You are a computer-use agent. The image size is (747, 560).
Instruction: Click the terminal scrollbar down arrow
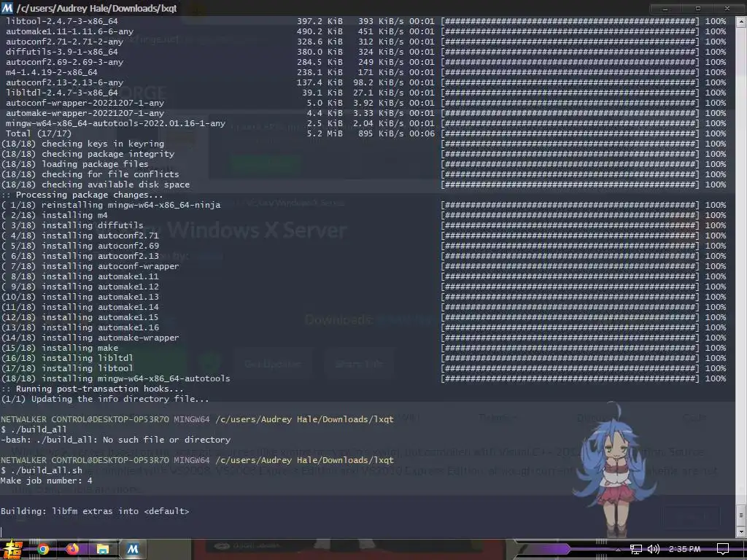pyautogui.click(x=741, y=532)
